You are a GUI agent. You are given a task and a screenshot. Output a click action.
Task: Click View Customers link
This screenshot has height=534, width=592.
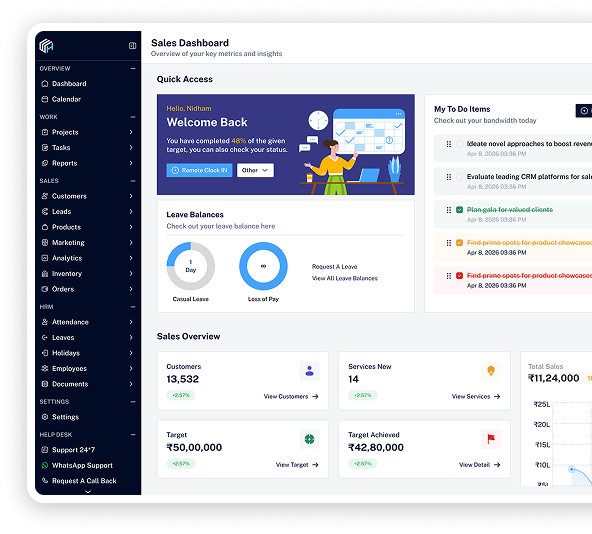[x=291, y=397]
